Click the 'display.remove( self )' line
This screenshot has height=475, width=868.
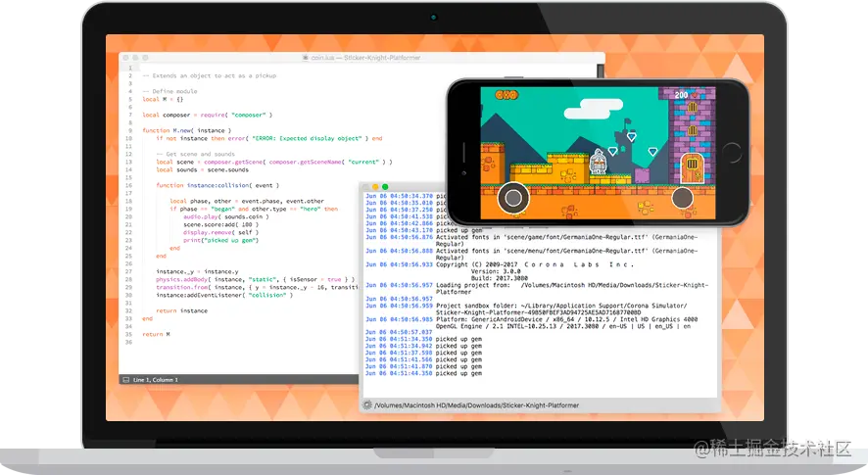220,232
